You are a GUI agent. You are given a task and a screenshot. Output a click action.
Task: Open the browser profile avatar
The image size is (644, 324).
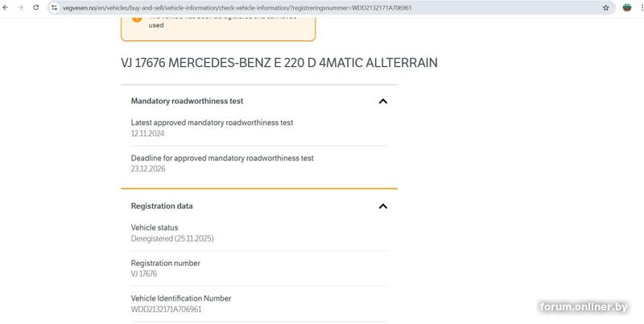click(627, 7)
